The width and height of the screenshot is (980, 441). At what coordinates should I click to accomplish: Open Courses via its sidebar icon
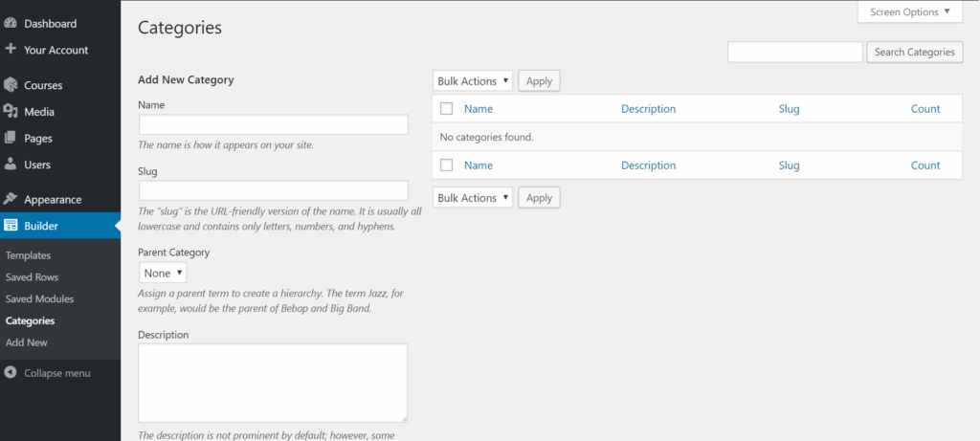[11, 85]
